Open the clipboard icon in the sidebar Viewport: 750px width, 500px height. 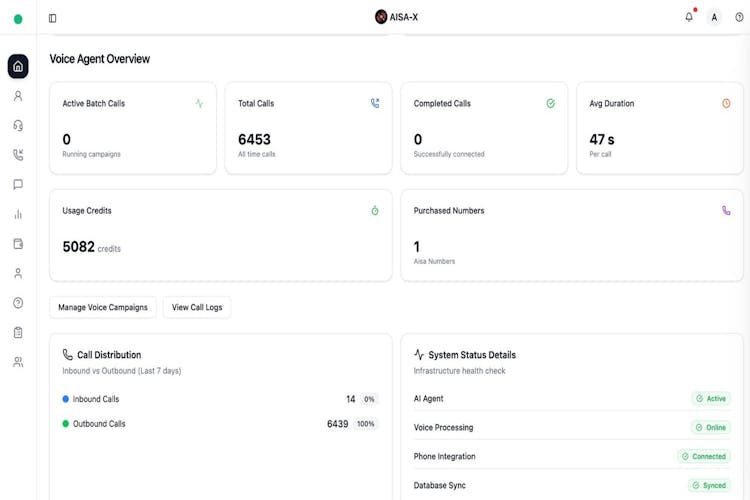[18, 332]
